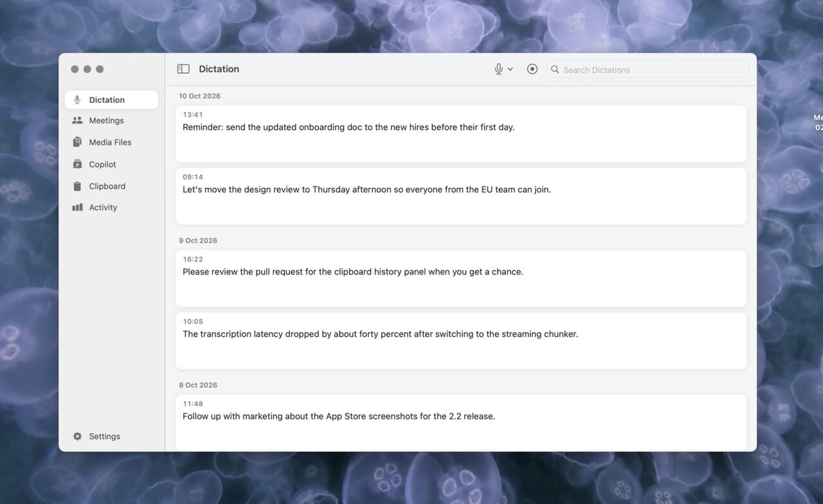
Task: Click the Copilot sidebar icon
Action: 77,164
